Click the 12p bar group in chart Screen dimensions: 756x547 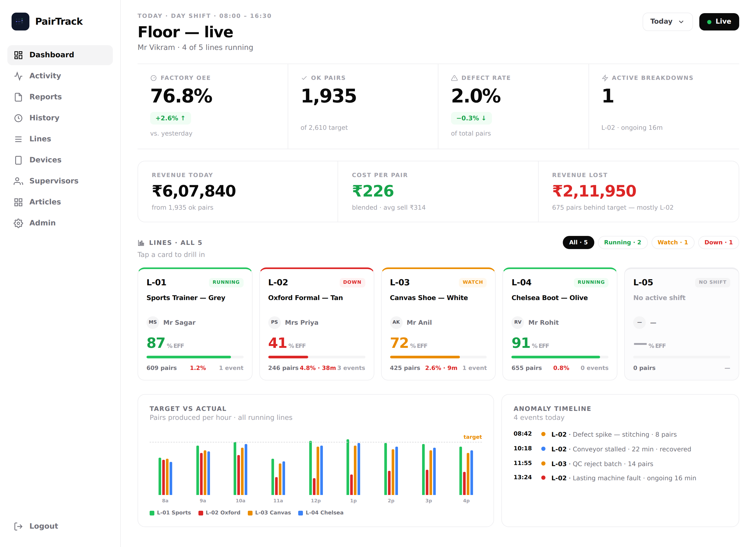pyautogui.click(x=316, y=468)
